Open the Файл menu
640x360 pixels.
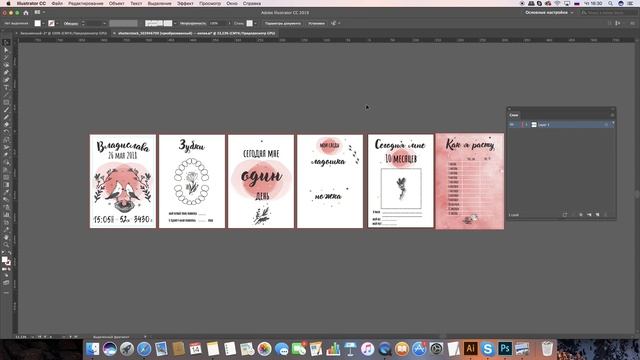[x=57, y=3]
